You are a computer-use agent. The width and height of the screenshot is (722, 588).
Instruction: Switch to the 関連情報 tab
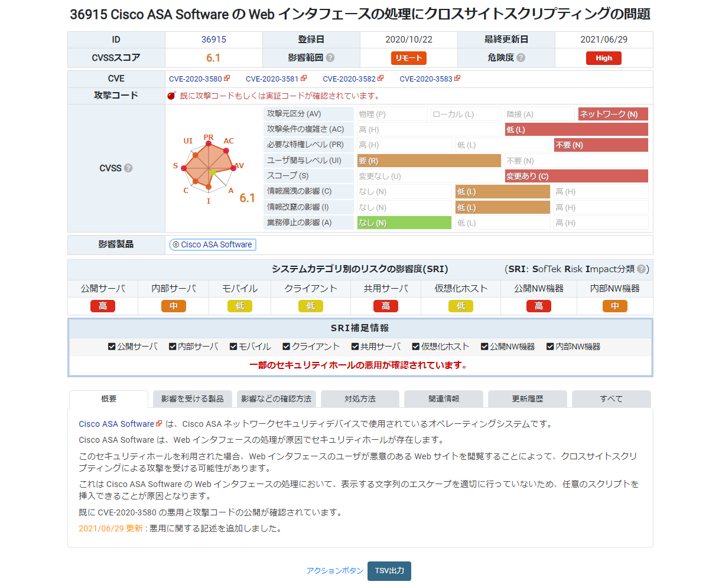pos(444,399)
